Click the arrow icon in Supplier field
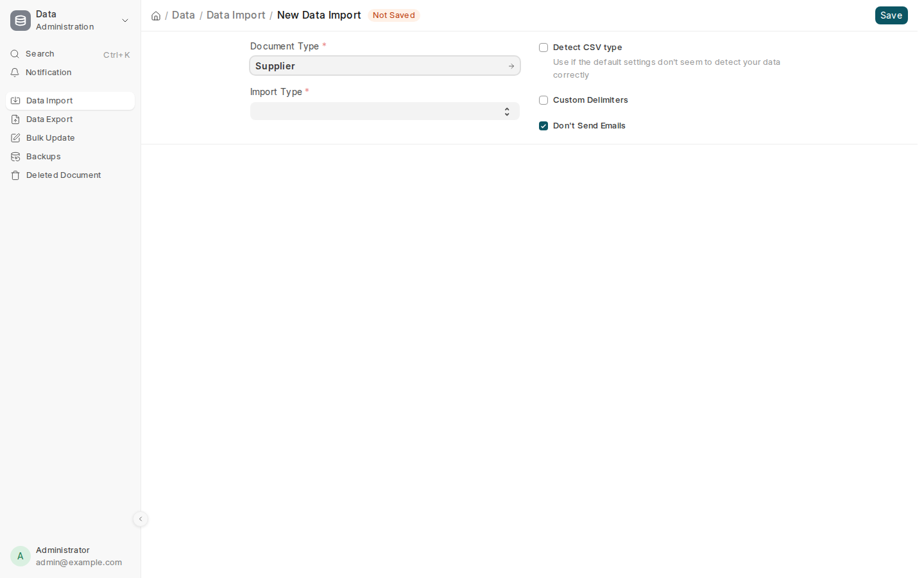 tap(511, 66)
